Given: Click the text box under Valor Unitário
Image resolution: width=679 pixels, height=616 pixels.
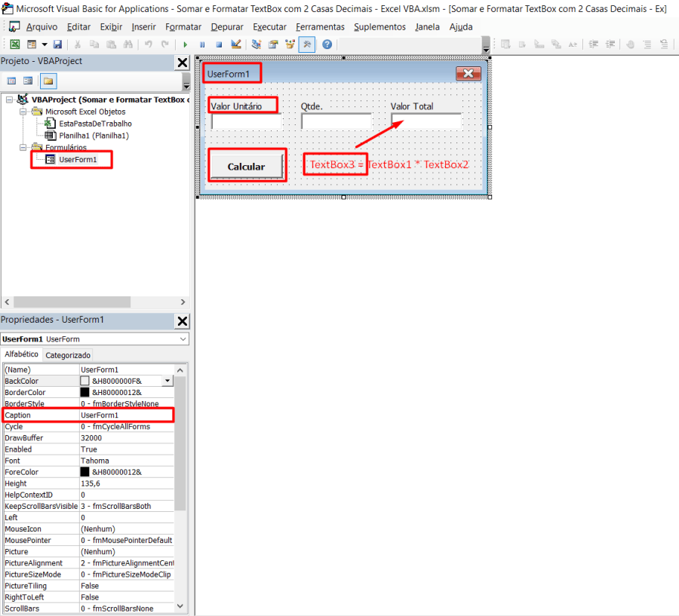Looking at the screenshot, I should (247, 121).
